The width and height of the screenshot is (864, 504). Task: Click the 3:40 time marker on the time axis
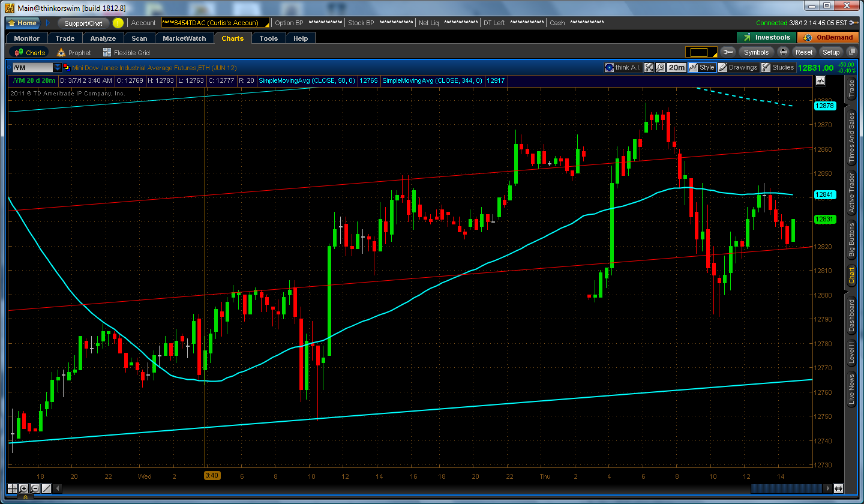[x=211, y=476]
